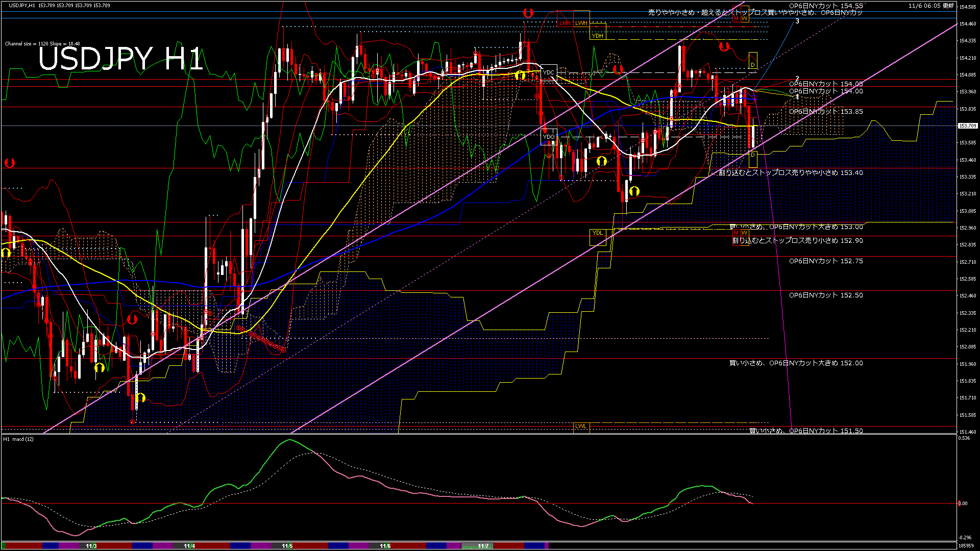Click the red Ω reversal icon above the 154.46 high
Viewport: 980px width, 551px height.
point(527,12)
